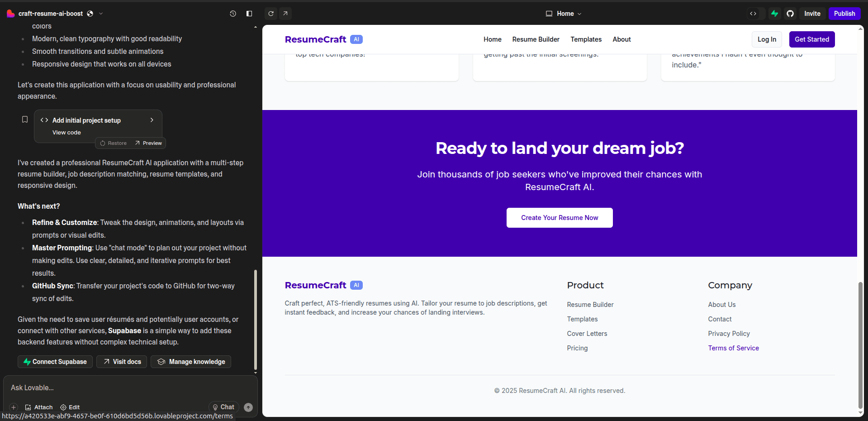Viewport: 868px width, 421px height.
Task: Open Templates nav item
Action: (x=586, y=39)
